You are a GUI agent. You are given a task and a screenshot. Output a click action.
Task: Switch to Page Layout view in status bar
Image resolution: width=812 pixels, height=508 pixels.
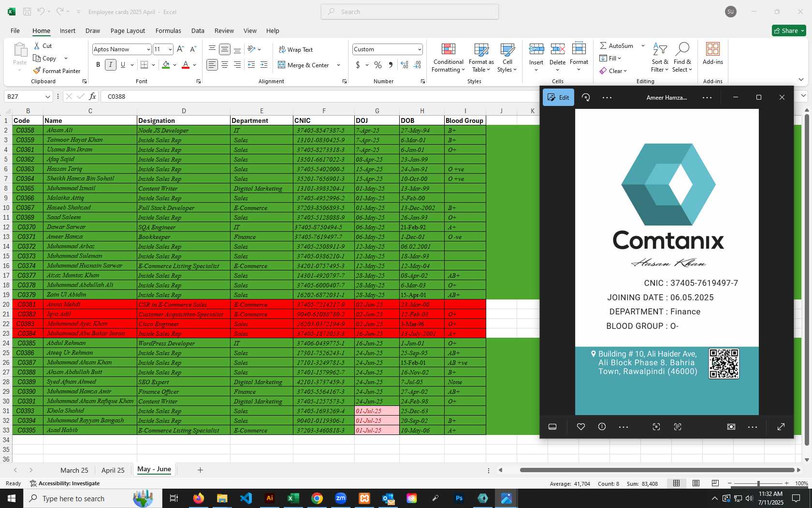(696, 483)
